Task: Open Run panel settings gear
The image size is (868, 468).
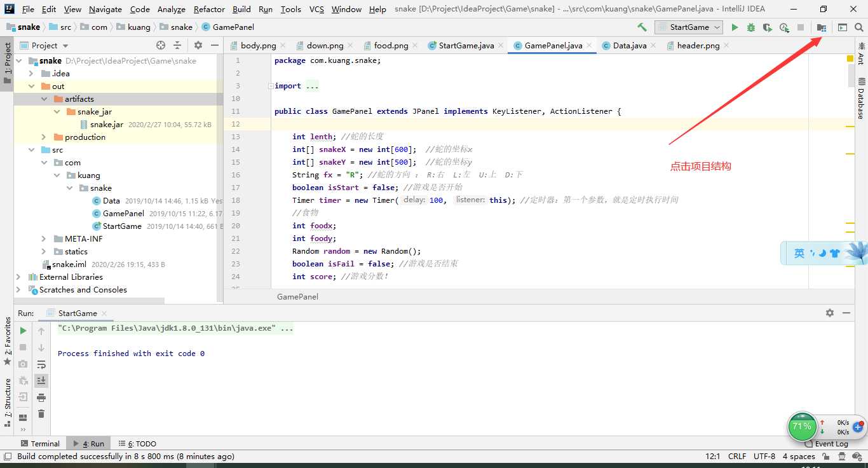Action: [830, 313]
